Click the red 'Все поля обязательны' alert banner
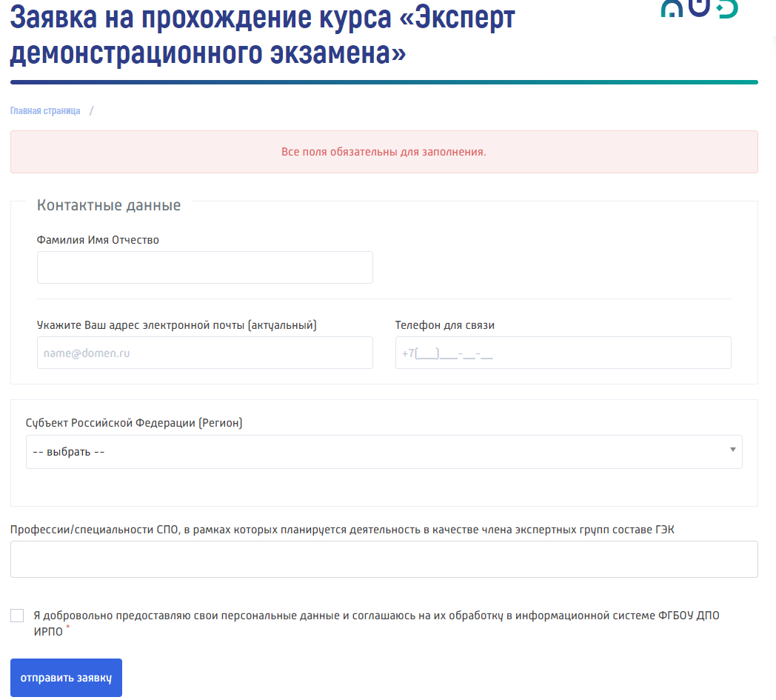Screen dimensions: 776x700 [384, 152]
